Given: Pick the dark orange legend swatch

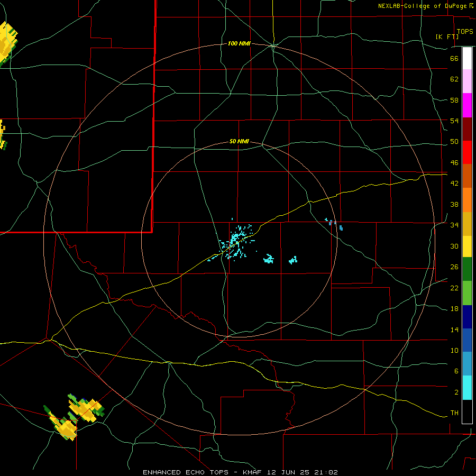Looking at the screenshot, I should coord(467,176).
